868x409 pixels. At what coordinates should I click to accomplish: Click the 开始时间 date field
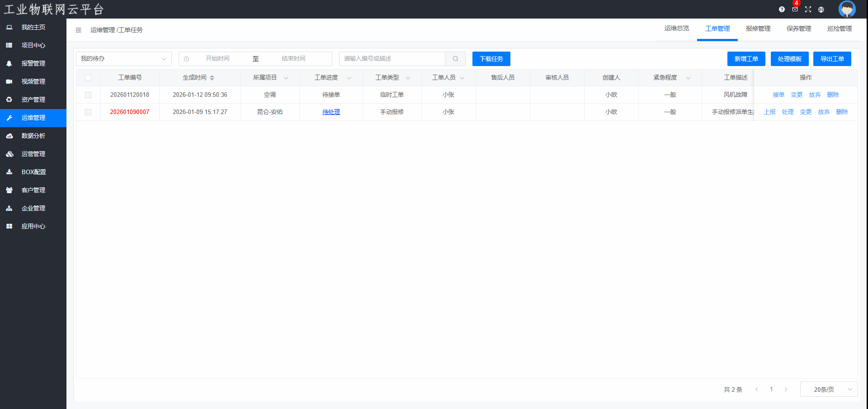point(217,59)
